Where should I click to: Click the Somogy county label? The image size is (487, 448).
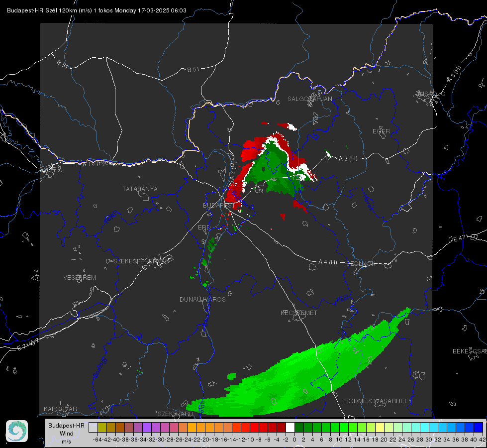pyautogui.click(x=100, y=367)
